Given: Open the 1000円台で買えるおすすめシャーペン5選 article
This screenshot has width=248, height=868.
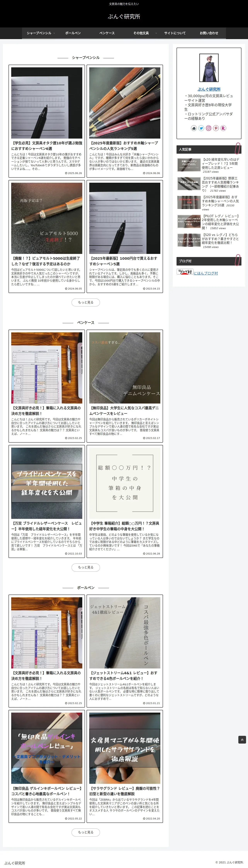Looking at the screenshot, I should pos(125,236).
